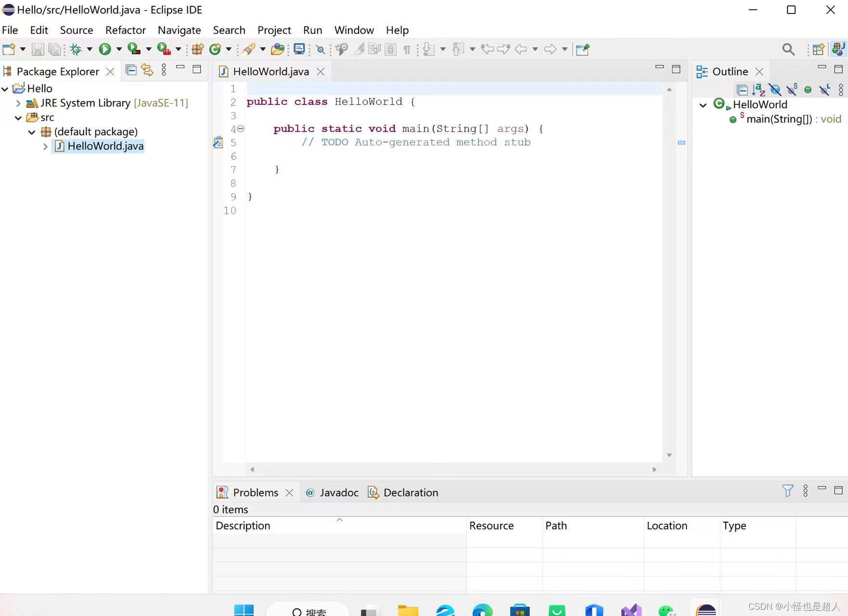Screen dimensions: 848x616
Task: Open the Search dialog icon
Action: (788, 49)
